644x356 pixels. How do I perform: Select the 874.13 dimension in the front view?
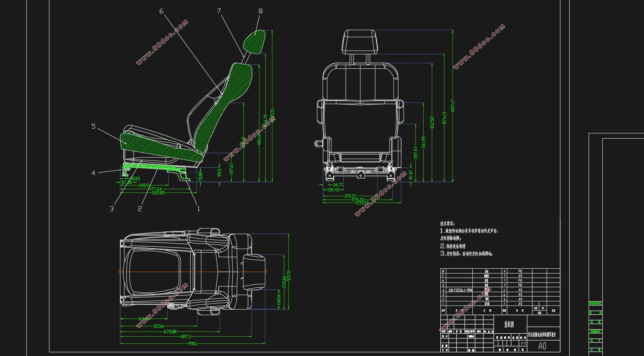coord(444,118)
